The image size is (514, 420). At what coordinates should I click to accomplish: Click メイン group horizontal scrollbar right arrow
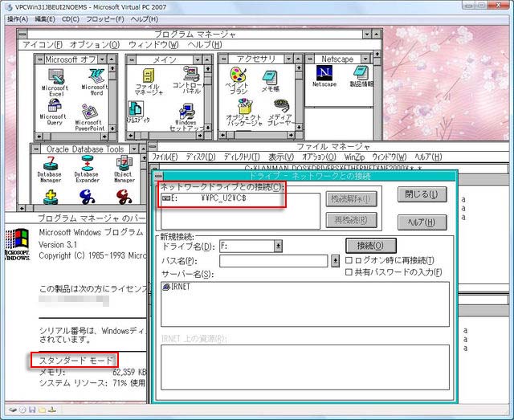click(x=200, y=136)
